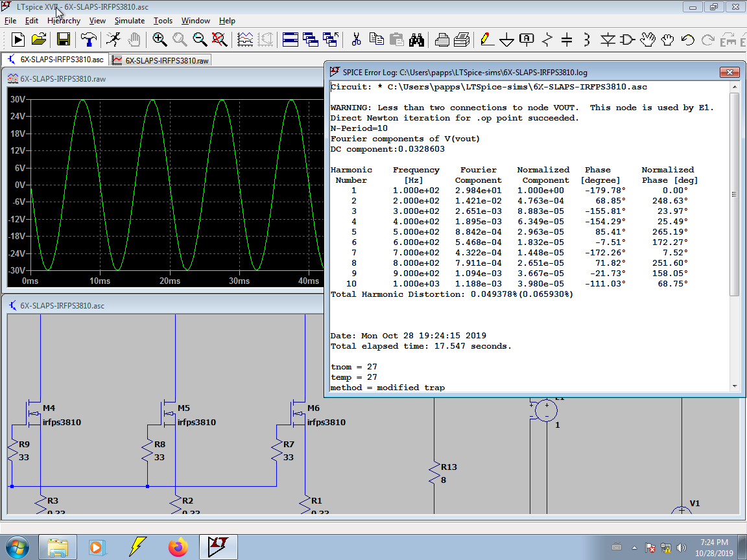Click the Print icon
Image resolution: width=747 pixels, height=560 pixels.
point(442,40)
